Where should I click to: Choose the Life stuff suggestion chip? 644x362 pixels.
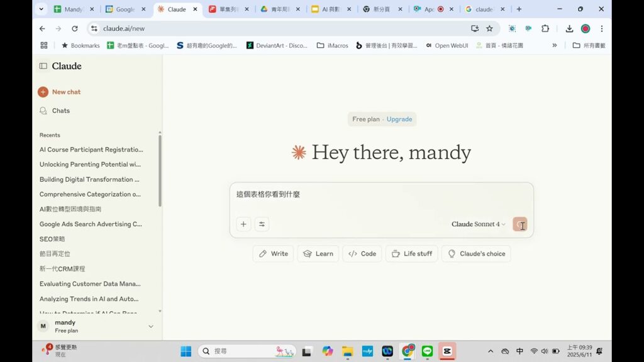pos(411,254)
